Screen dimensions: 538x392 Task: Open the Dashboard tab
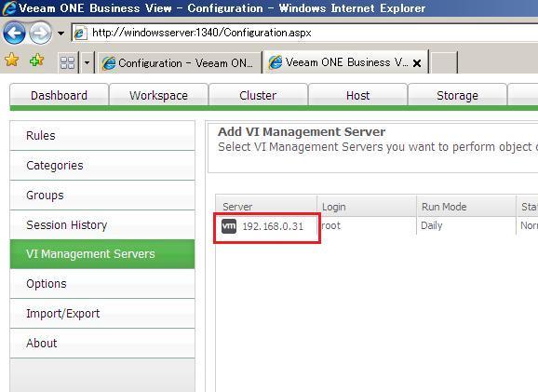point(59,95)
